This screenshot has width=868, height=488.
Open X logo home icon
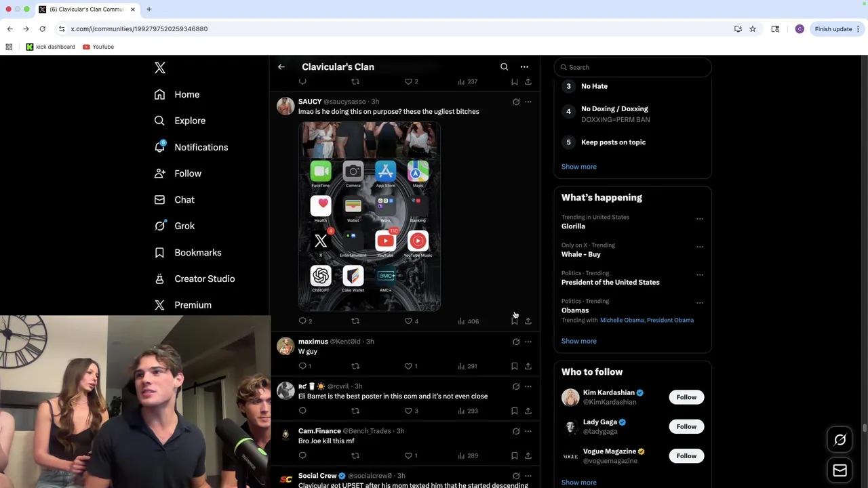[x=160, y=68]
